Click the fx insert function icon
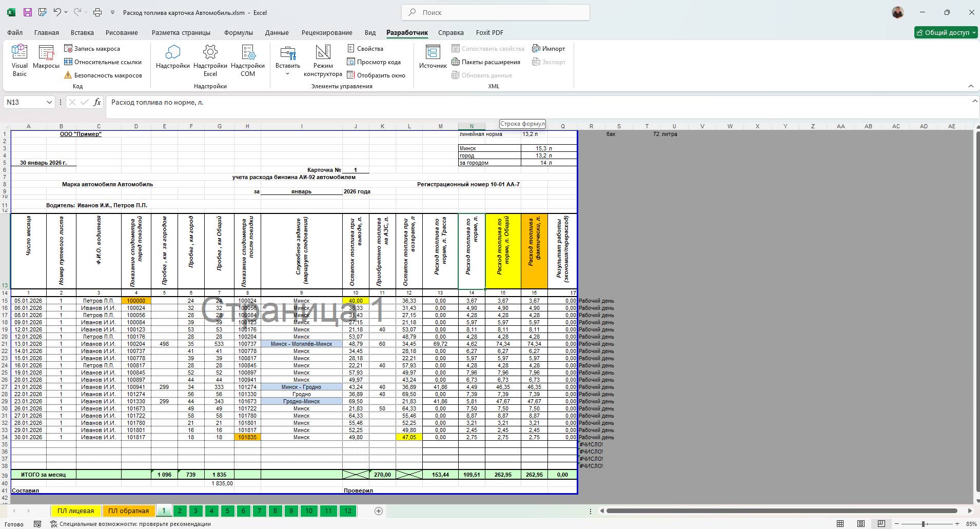980x529 pixels. (97, 102)
